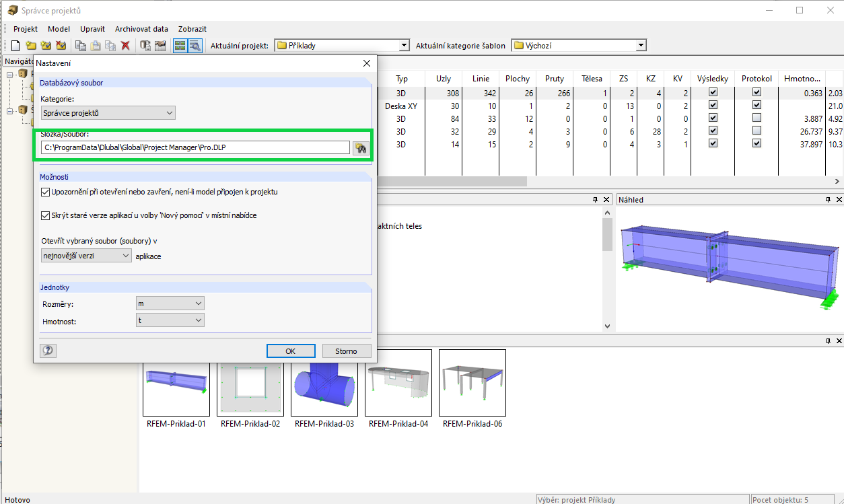Close the Nastavení dialog with the X

(367, 63)
